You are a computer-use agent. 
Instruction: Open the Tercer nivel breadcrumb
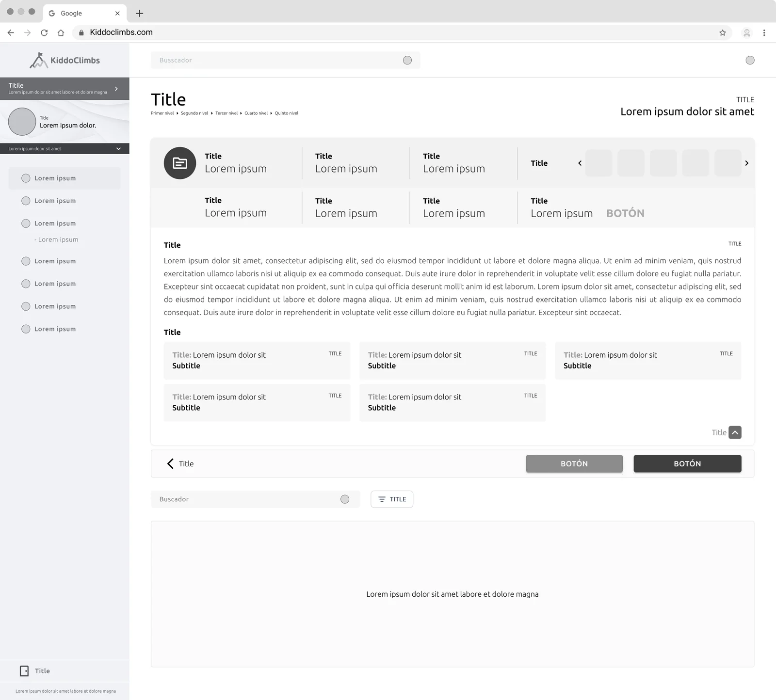[226, 113]
